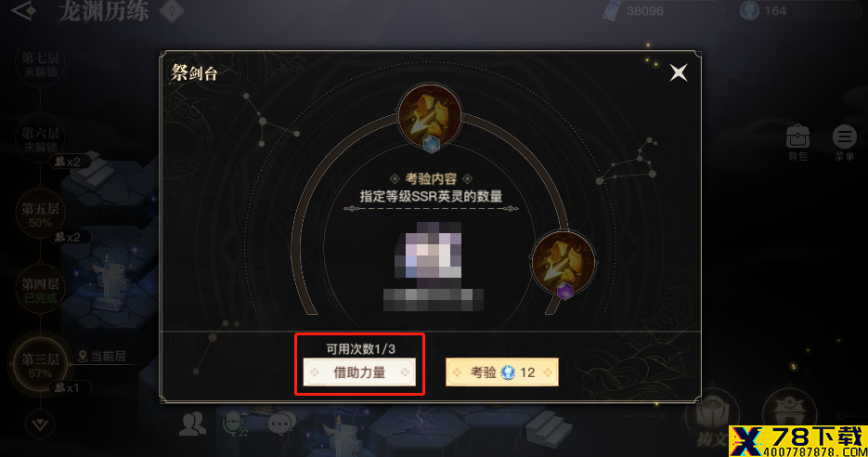Open the 背包 backpack icon
The height and width of the screenshot is (457, 868).
(x=797, y=142)
